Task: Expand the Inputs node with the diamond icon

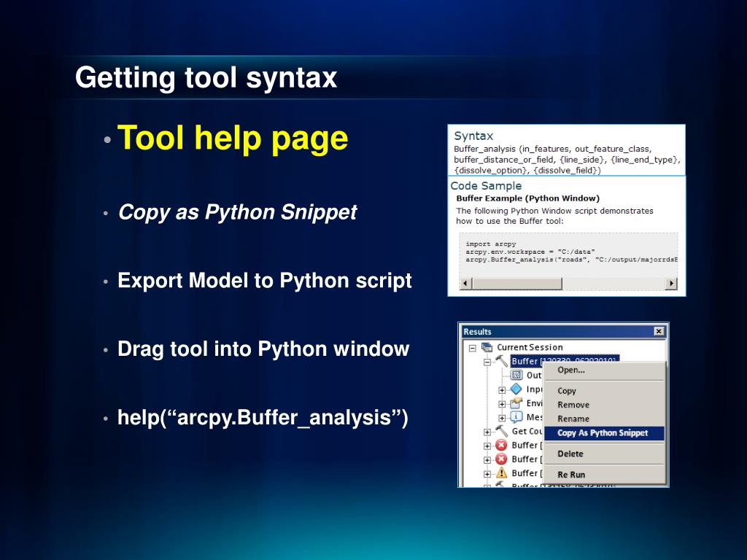Action: coord(502,390)
